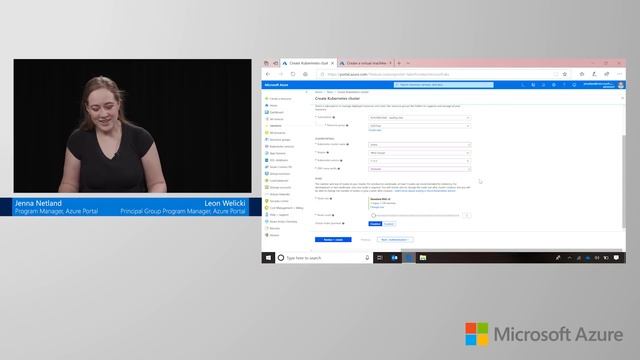Add this page to favorites star
This screenshot has height=360, width=640.
(565, 74)
